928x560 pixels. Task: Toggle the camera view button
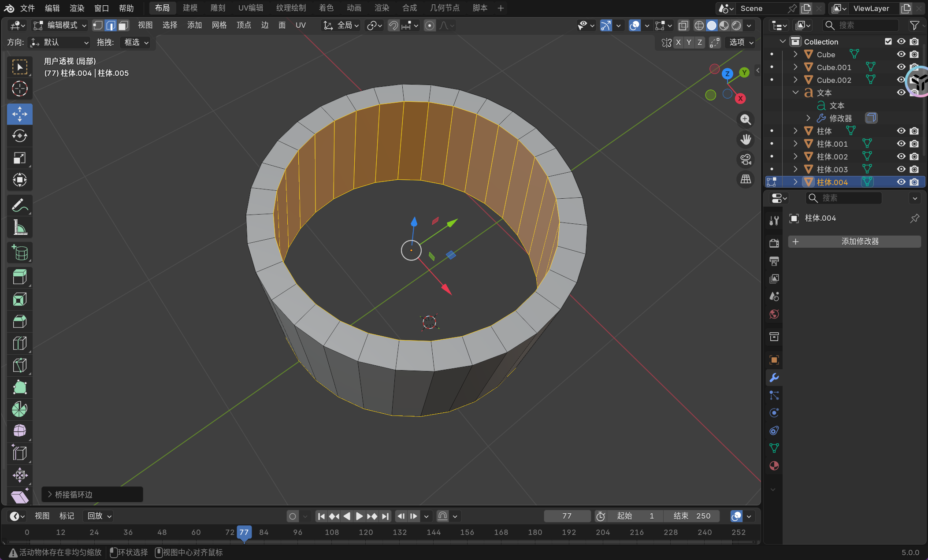pyautogui.click(x=746, y=159)
